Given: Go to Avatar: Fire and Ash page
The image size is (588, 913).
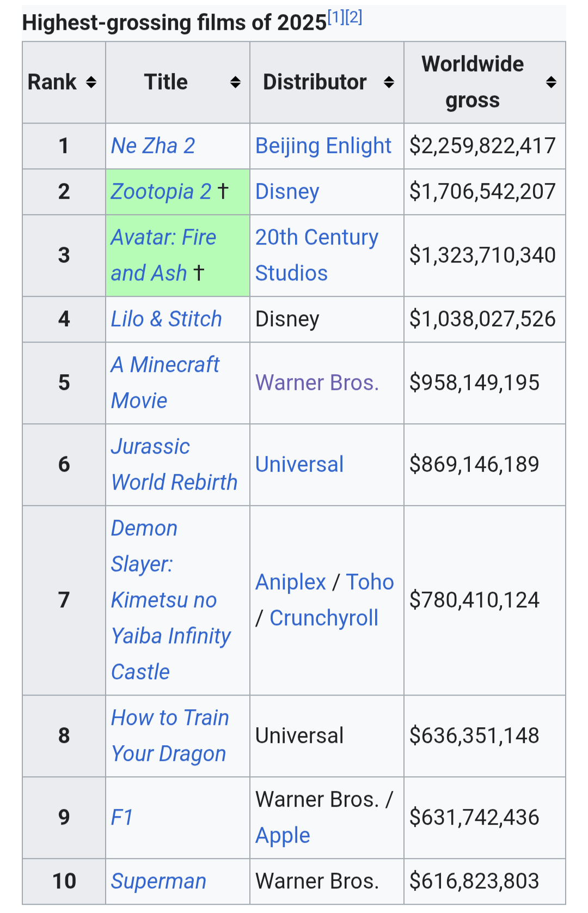Looking at the screenshot, I should point(163,238).
